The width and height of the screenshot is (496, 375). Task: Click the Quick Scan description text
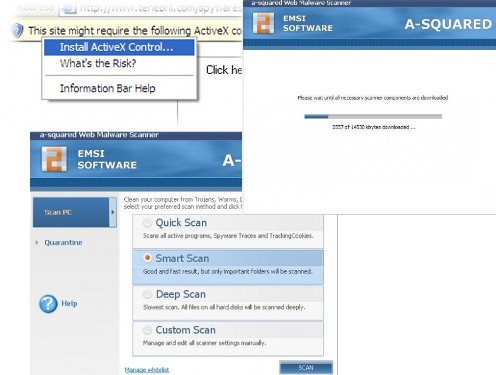(x=228, y=236)
